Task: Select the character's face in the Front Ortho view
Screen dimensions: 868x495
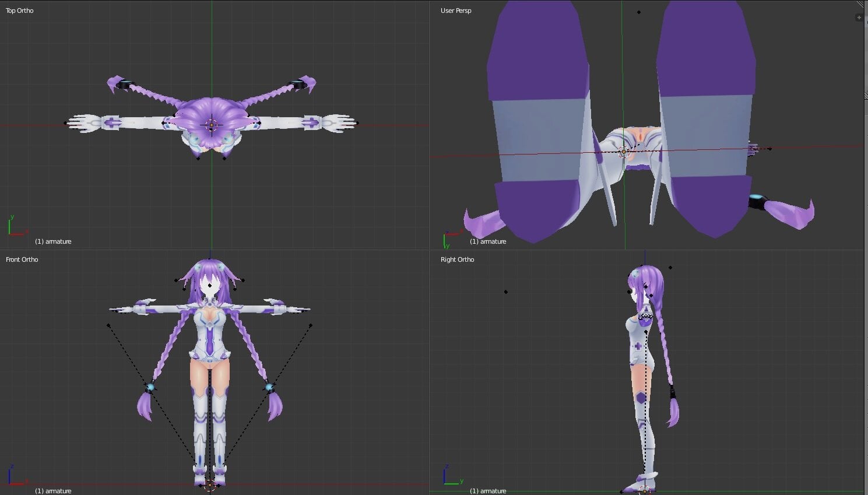Action: 210,285
